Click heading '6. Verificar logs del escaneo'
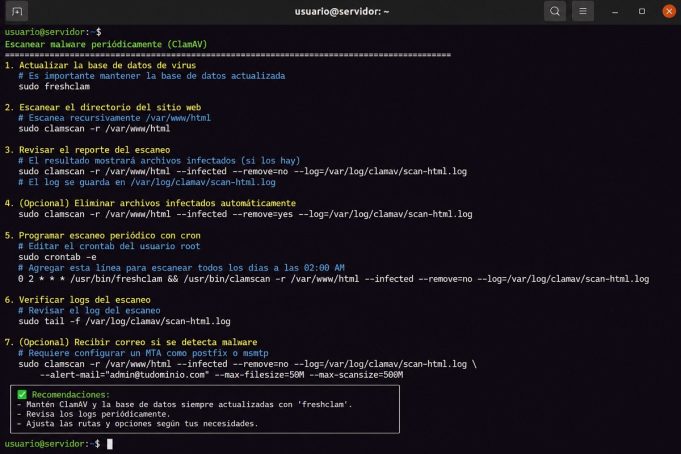This screenshot has height=454, width=681. pyautogui.click(x=78, y=300)
